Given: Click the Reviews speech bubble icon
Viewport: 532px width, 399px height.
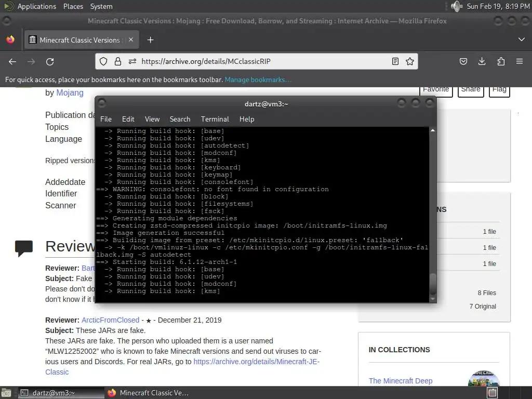Looking at the screenshot, I should click(24, 248).
